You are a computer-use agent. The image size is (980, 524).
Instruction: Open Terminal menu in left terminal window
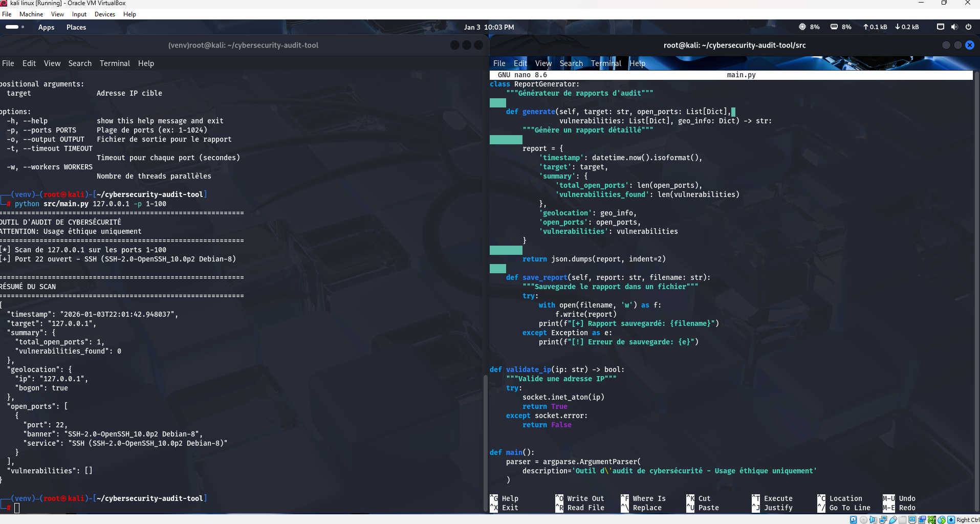(x=115, y=63)
